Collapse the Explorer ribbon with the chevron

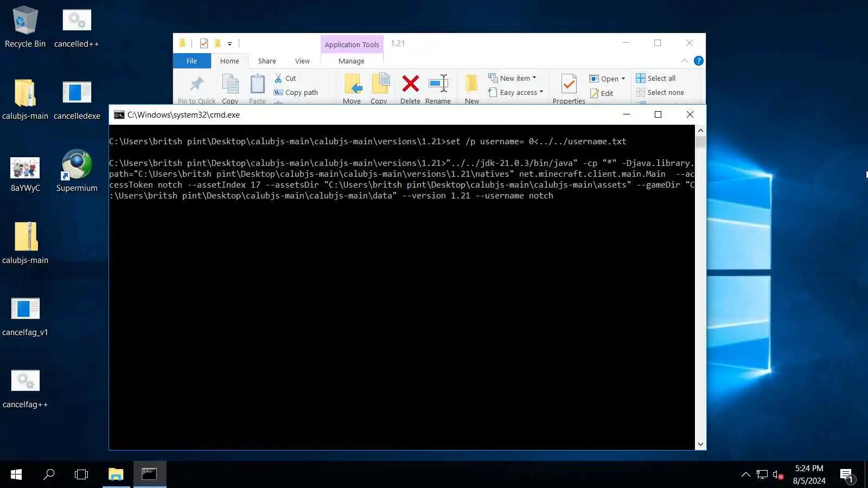(685, 61)
